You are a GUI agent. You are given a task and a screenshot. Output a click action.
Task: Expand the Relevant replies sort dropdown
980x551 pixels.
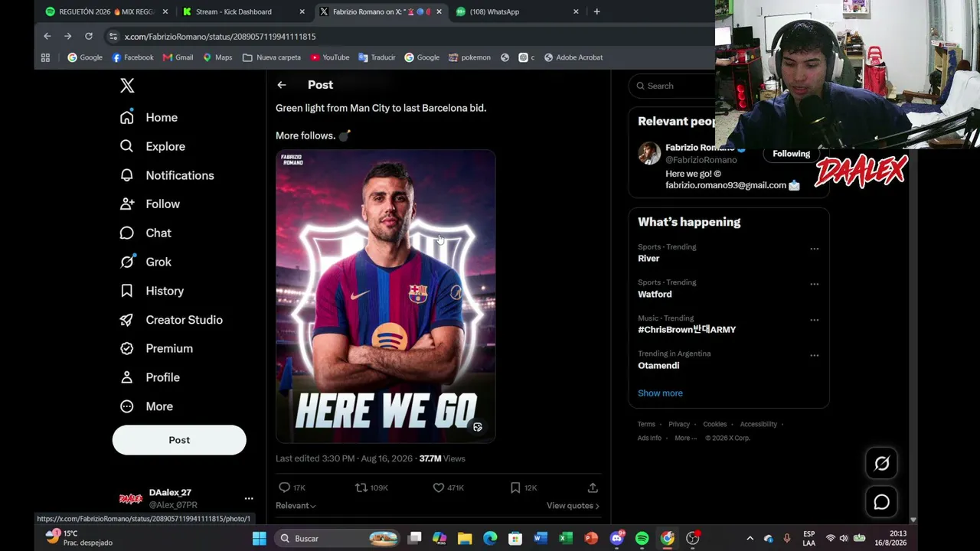coord(296,506)
